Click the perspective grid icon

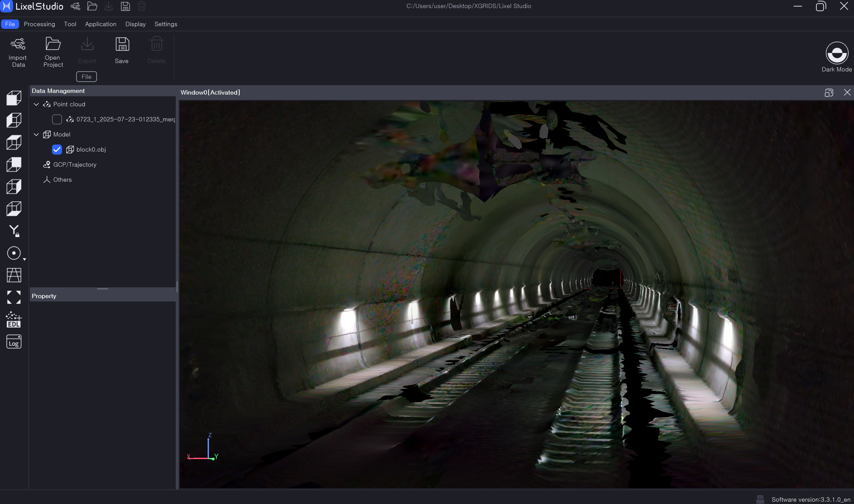[x=14, y=275]
